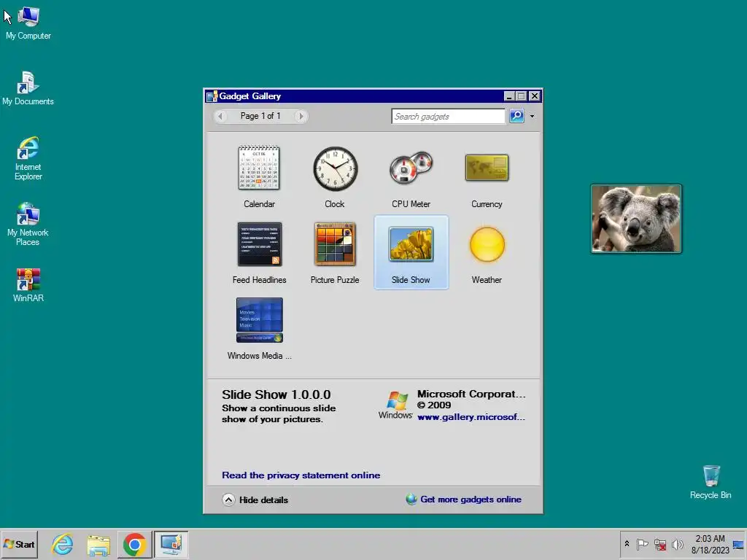Launch Google Chrome from the taskbar
Viewport: 747px width, 560px height.
click(x=134, y=544)
